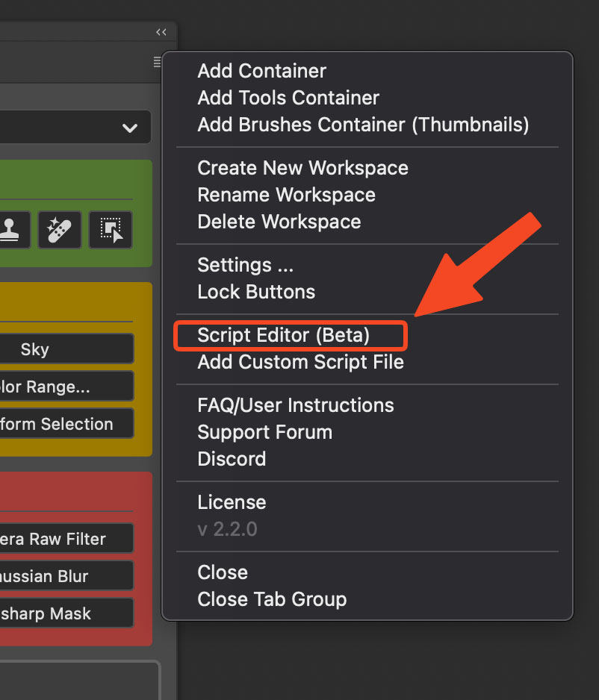Select the Spot Healing Brush tool
The height and width of the screenshot is (700, 599).
(58, 230)
